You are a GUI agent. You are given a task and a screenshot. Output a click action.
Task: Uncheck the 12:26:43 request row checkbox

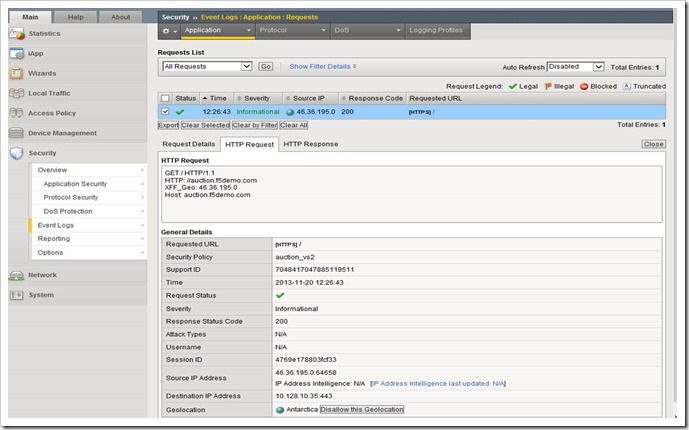coord(165,112)
